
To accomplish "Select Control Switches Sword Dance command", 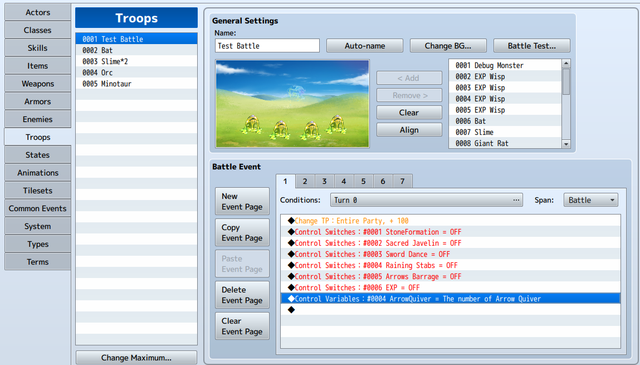I will point(451,254).
